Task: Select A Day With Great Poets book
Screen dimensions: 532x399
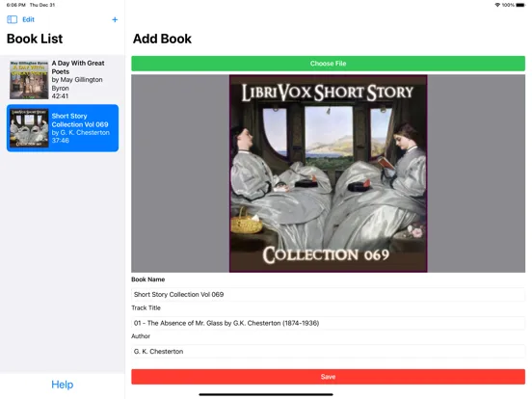Action: click(x=63, y=80)
